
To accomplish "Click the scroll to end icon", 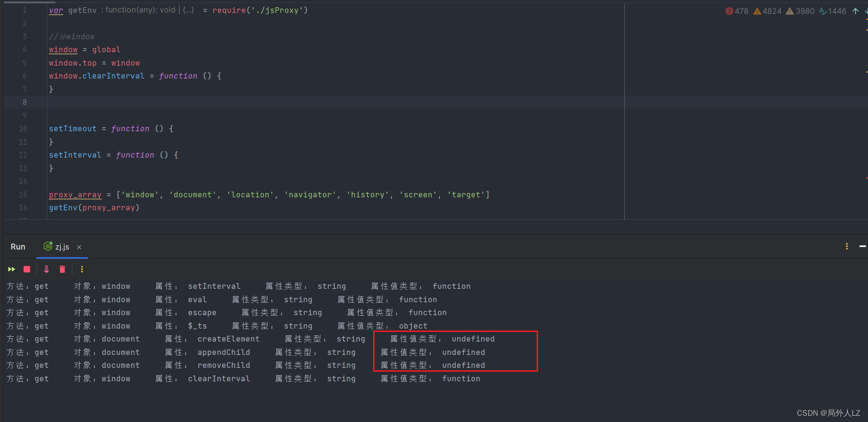I will pyautogui.click(x=47, y=269).
